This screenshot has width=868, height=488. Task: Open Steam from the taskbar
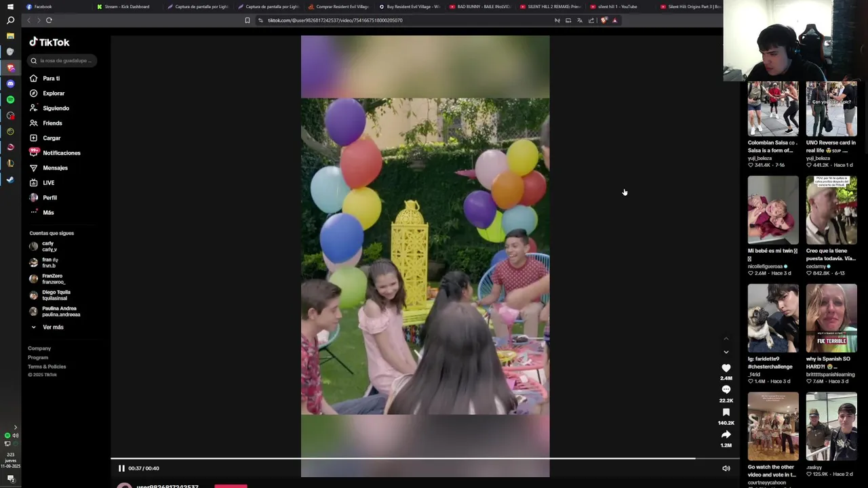tap(10, 180)
